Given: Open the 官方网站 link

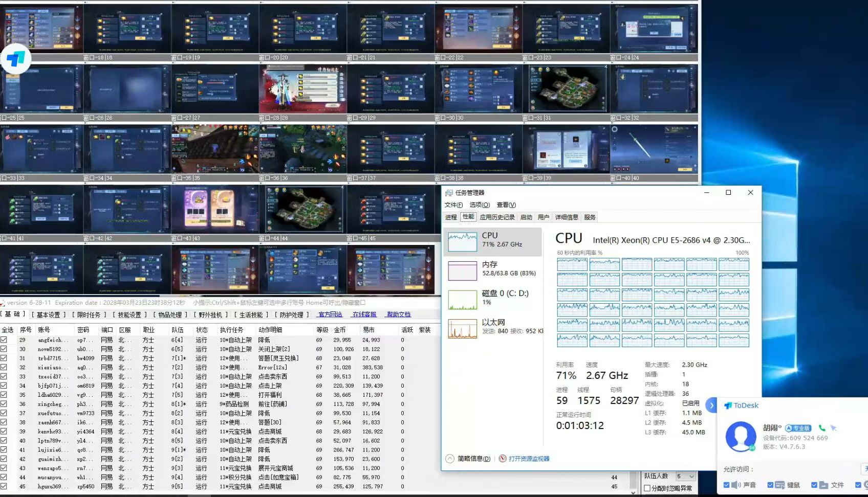Looking at the screenshot, I should coord(330,315).
